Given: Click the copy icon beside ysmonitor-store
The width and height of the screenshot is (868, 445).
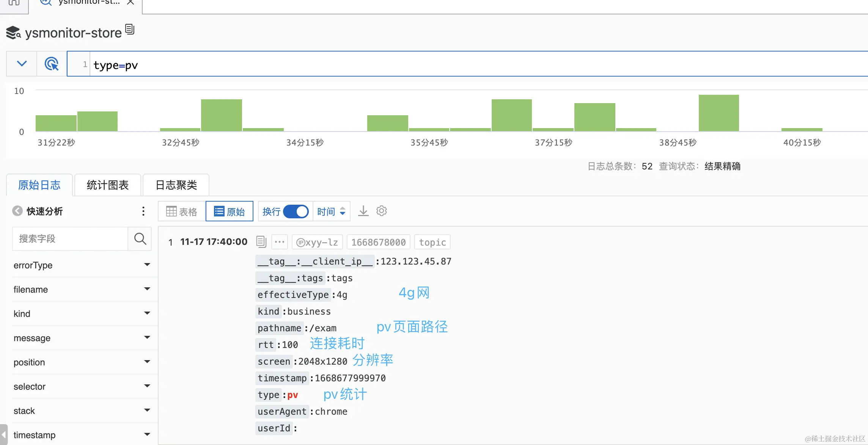Looking at the screenshot, I should tap(130, 29).
